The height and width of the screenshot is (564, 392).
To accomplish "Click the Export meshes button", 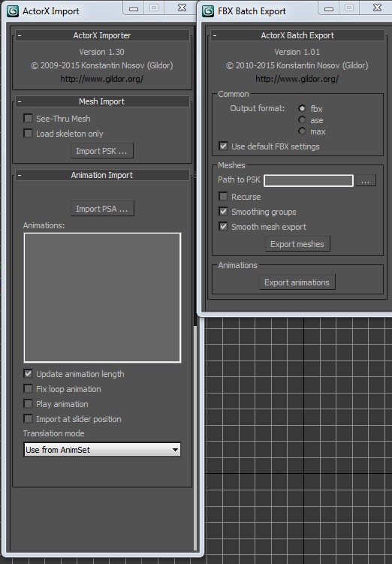I will click(297, 244).
